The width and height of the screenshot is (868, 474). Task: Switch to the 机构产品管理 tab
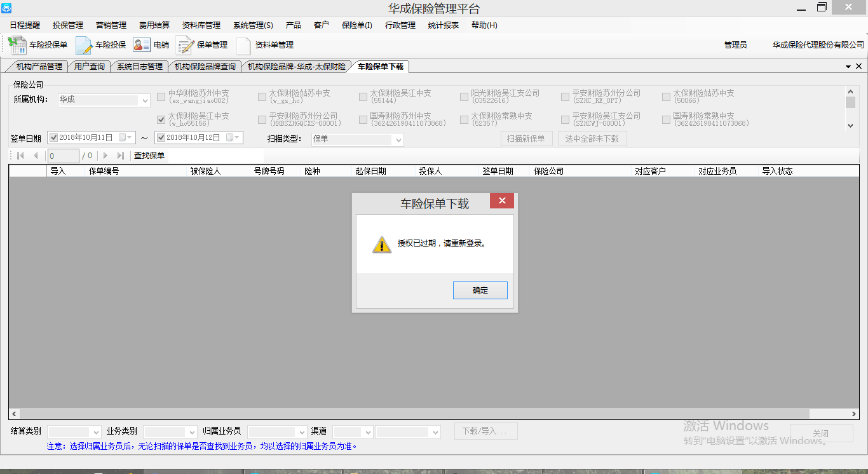38,67
